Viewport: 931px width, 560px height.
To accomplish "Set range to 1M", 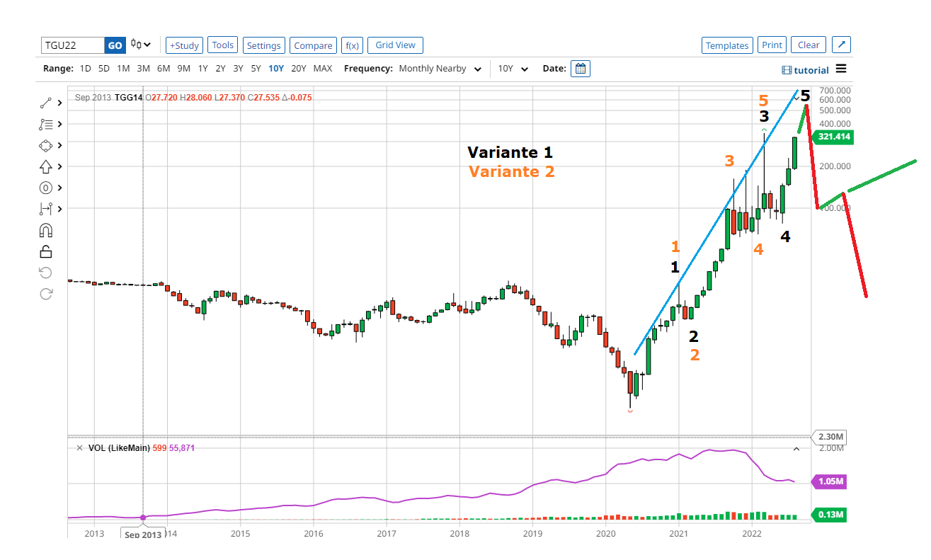I will point(123,69).
